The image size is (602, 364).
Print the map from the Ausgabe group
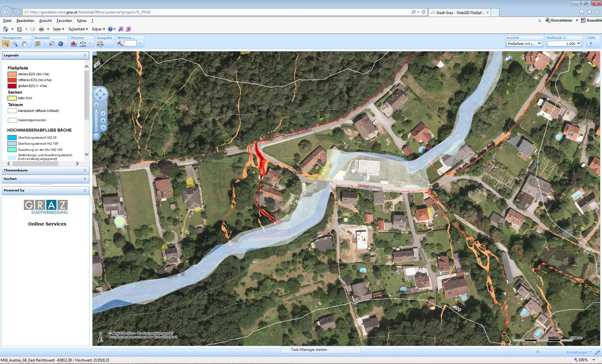pos(100,44)
